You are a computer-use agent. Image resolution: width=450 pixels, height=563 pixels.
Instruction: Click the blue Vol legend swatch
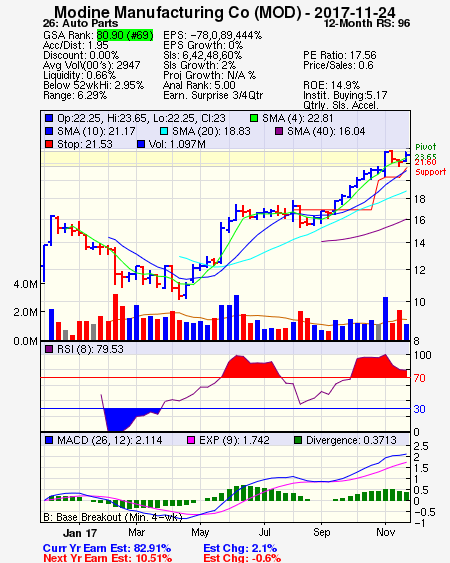[x=141, y=144]
